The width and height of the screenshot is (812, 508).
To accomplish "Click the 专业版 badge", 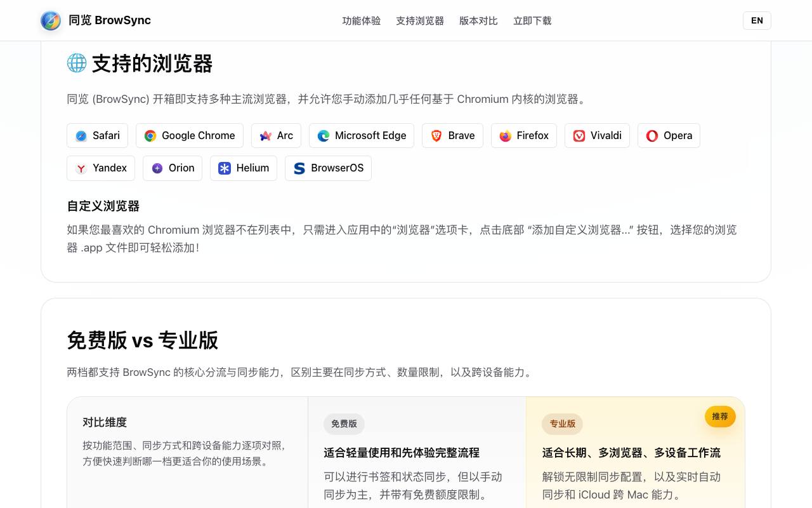I will coord(563,424).
